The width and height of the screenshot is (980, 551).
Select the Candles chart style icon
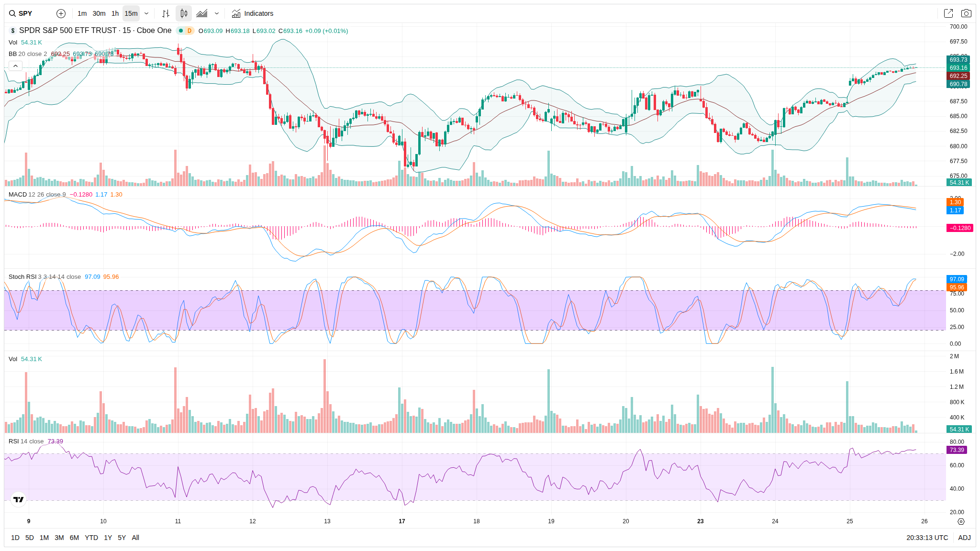(x=184, y=13)
